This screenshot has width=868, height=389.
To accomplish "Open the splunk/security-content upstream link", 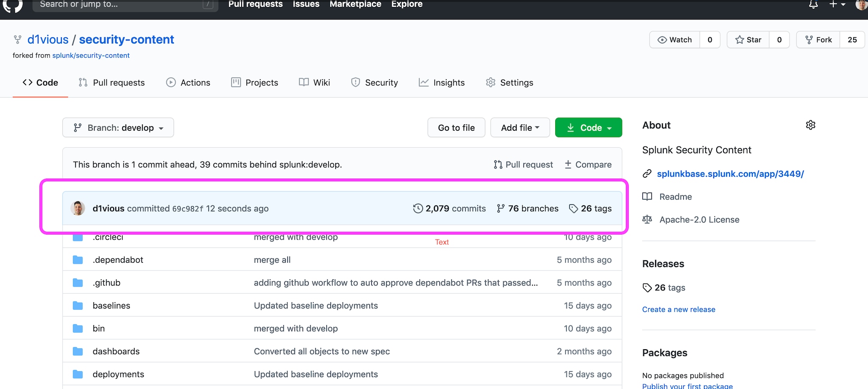I will [x=91, y=55].
